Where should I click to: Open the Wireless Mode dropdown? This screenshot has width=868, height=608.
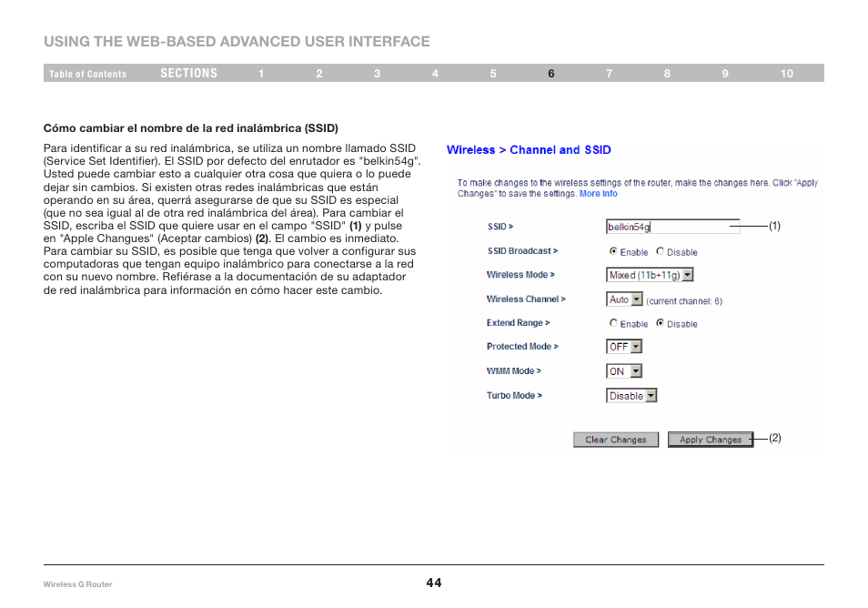point(650,275)
